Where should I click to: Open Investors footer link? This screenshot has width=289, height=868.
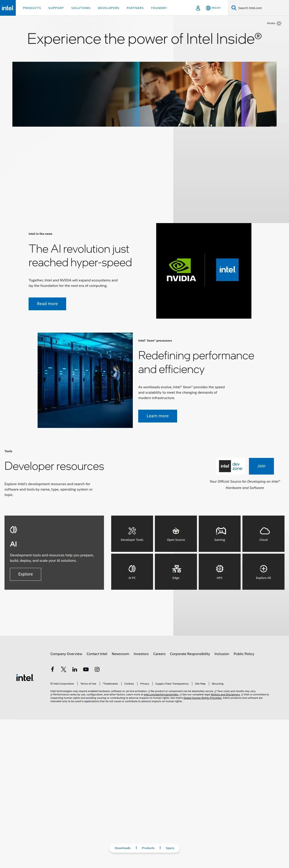pyautogui.click(x=141, y=654)
